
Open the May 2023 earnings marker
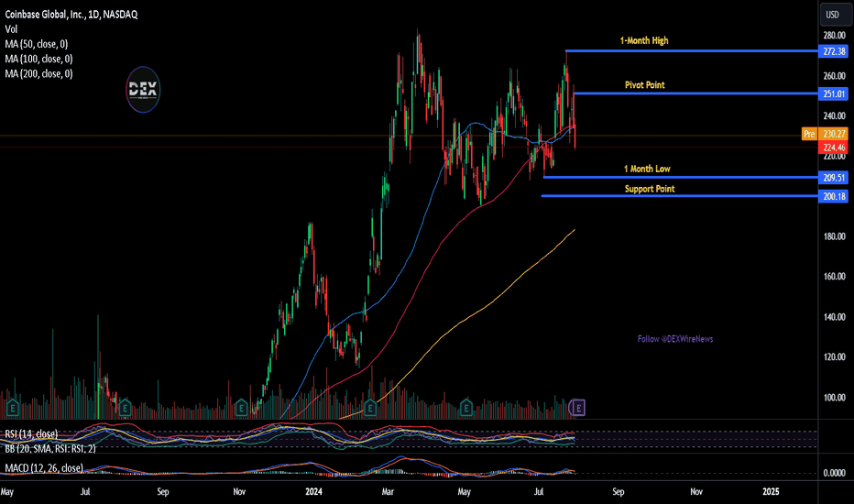click(x=12, y=408)
